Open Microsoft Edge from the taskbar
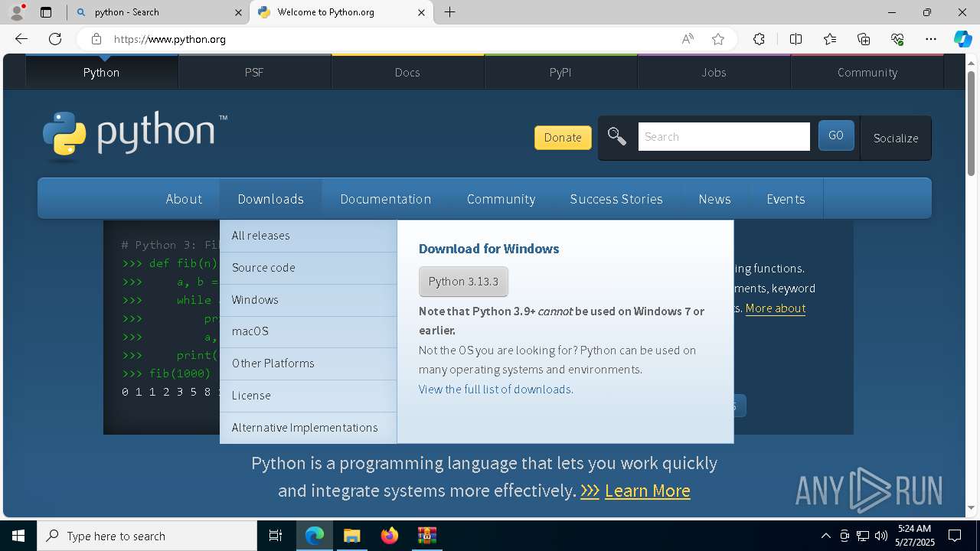Screen dimensions: 980x551 click(315, 536)
